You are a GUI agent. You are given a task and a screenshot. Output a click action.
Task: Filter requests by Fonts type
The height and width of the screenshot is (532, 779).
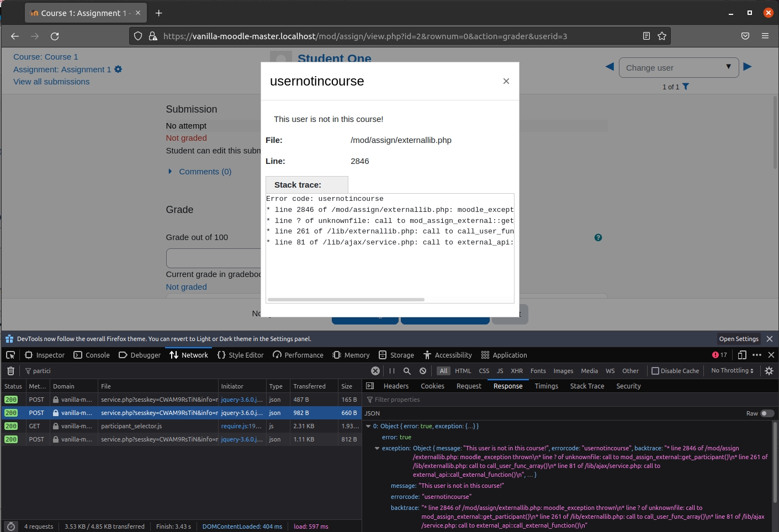tap(538, 371)
